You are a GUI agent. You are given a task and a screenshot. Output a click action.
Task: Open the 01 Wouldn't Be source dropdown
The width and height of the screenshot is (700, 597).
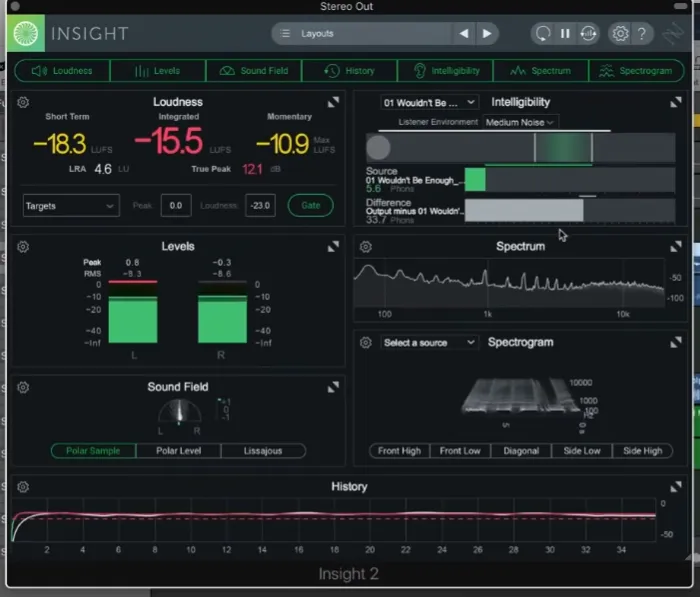[429, 103]
